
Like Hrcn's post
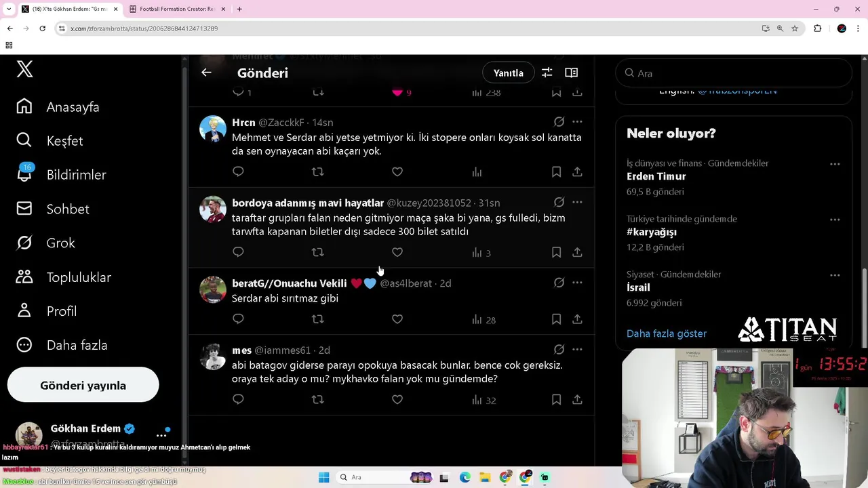(x=397, y=172)
